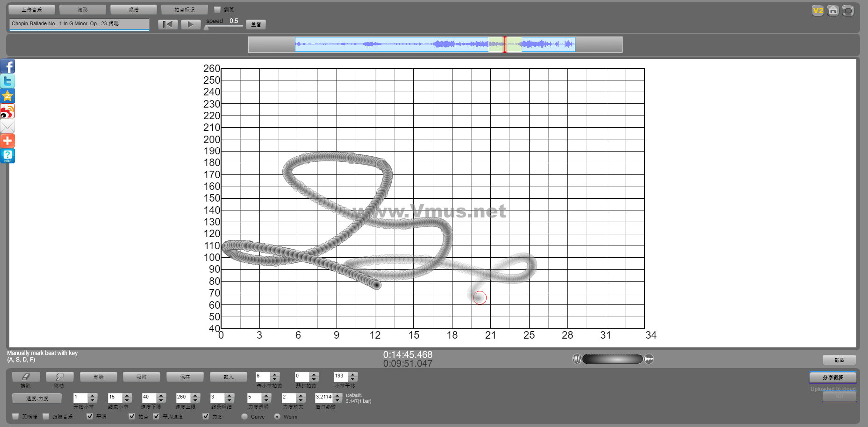Switch to the 频谱 spectrum view
The image size is (868, 427).
(x=133, y=9)
